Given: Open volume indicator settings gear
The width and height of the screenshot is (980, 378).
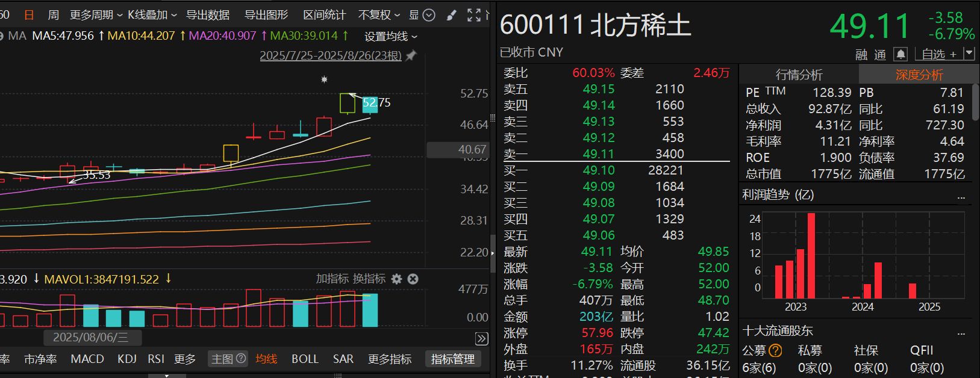Looking at the screenshot, I should coord(396,279).
